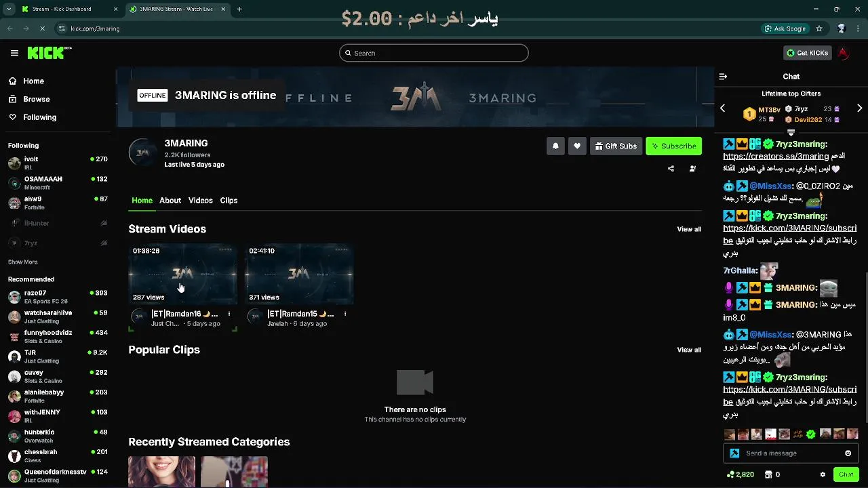Show next top gifters with right arrow
The image size is (868, 488).
point(860,108)
